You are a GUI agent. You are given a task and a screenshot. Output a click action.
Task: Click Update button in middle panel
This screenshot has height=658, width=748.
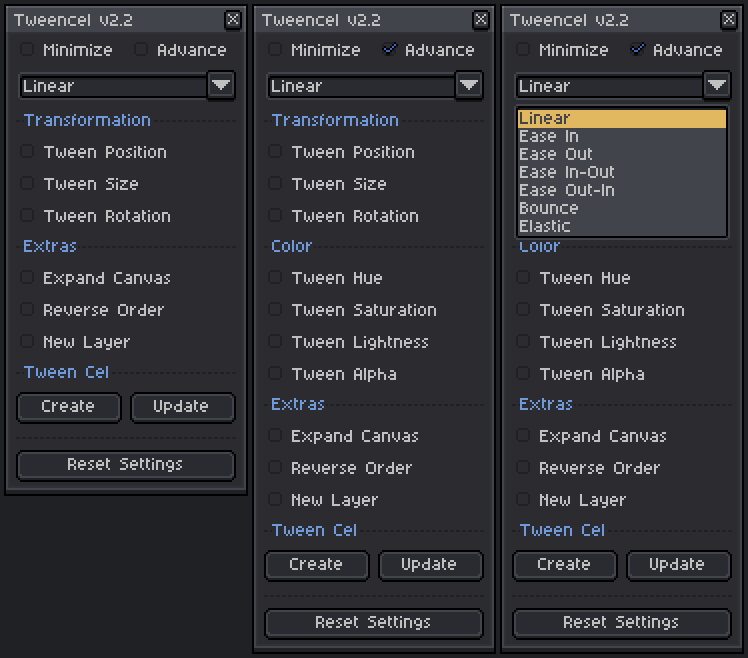pos(430,565)
